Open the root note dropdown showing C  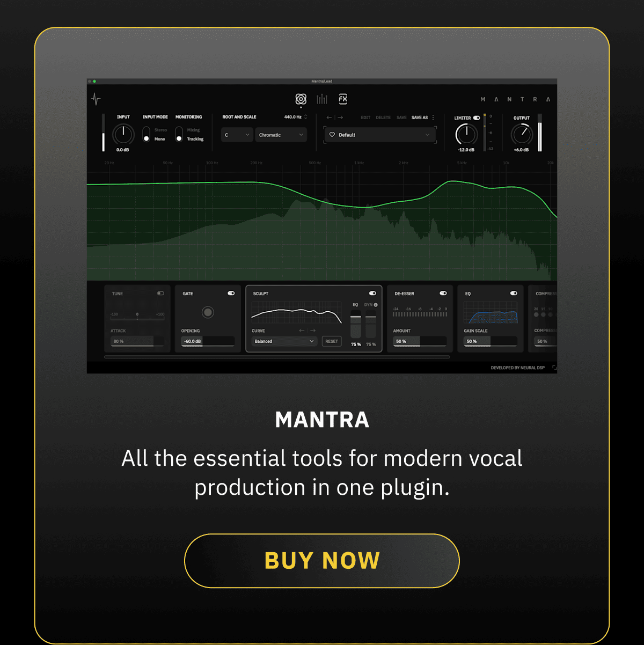click(x=237, y=135)
